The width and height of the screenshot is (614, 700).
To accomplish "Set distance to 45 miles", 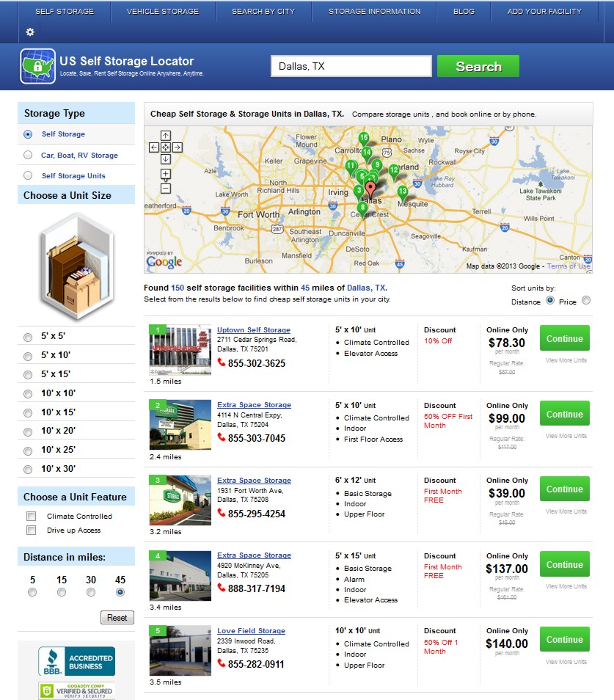I will 120,592.
